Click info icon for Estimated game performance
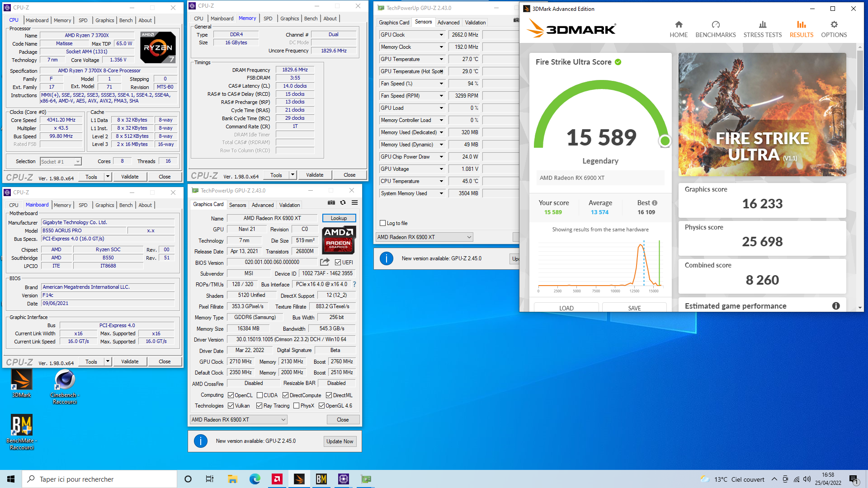The width and height of the screenshot is (868, 488). coord(836,306)
